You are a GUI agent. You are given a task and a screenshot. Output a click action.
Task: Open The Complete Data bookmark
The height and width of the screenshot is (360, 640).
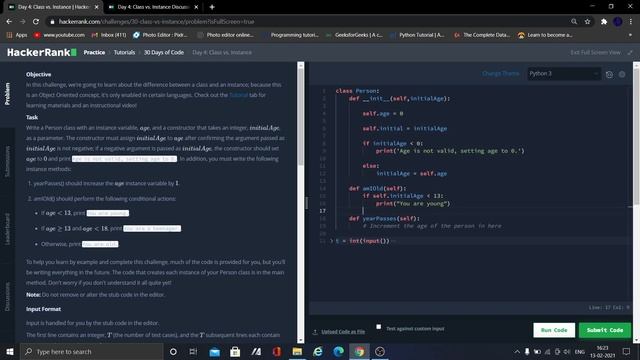tap(482, 35)
